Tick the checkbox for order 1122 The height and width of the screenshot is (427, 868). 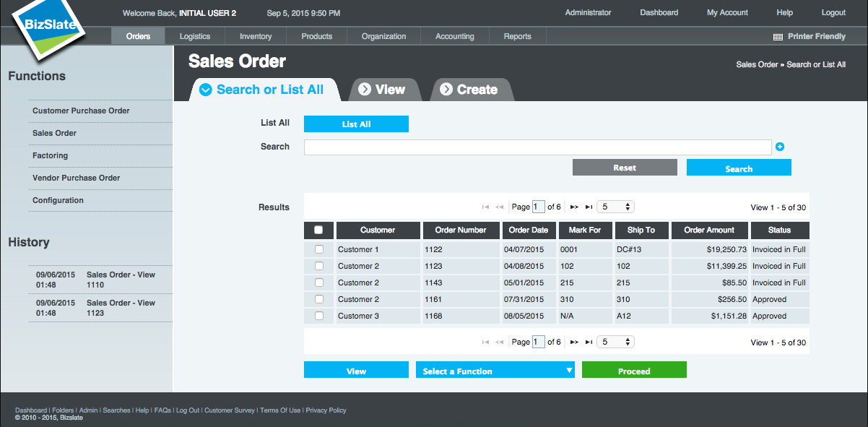[x=319, y=250]
